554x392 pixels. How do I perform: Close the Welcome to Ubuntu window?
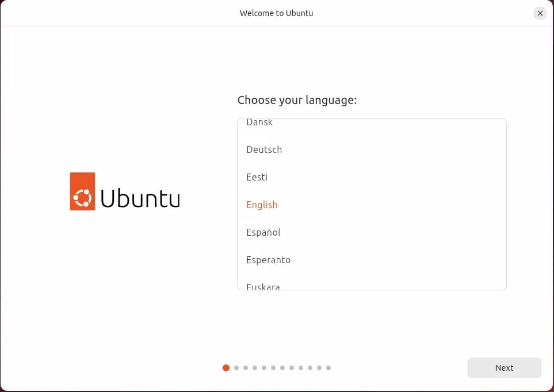[540, 13]
